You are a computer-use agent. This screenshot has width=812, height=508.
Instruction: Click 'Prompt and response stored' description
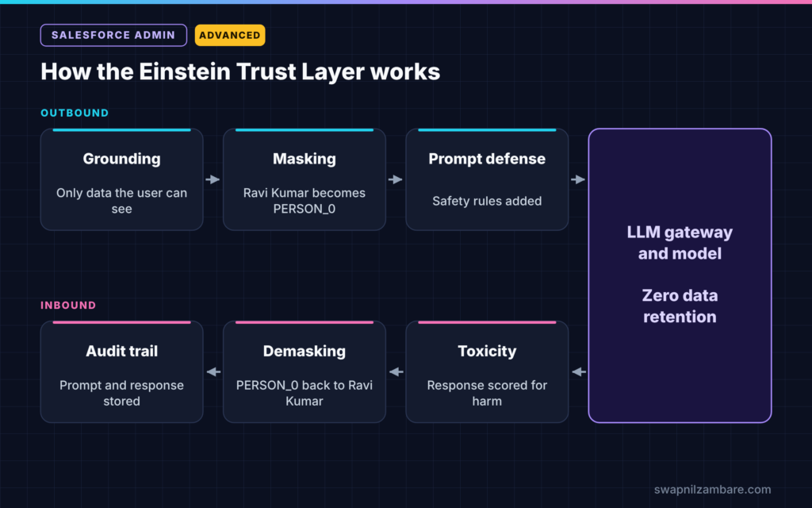click(x=121, y=393)
